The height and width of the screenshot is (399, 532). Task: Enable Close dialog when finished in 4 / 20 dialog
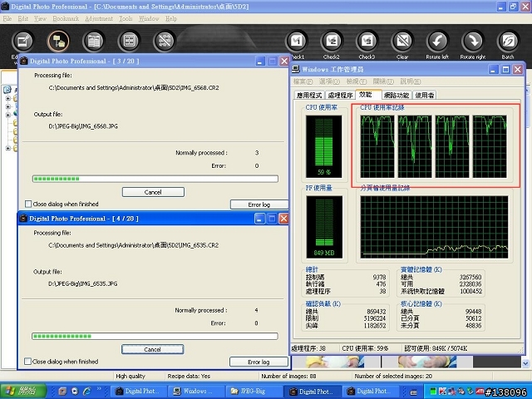27,362
